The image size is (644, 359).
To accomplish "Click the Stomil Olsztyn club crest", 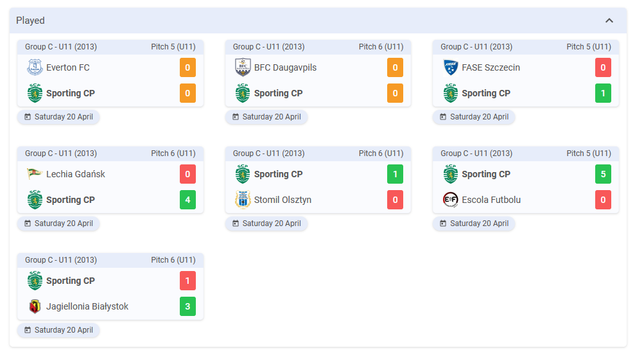I will (243, 200).
